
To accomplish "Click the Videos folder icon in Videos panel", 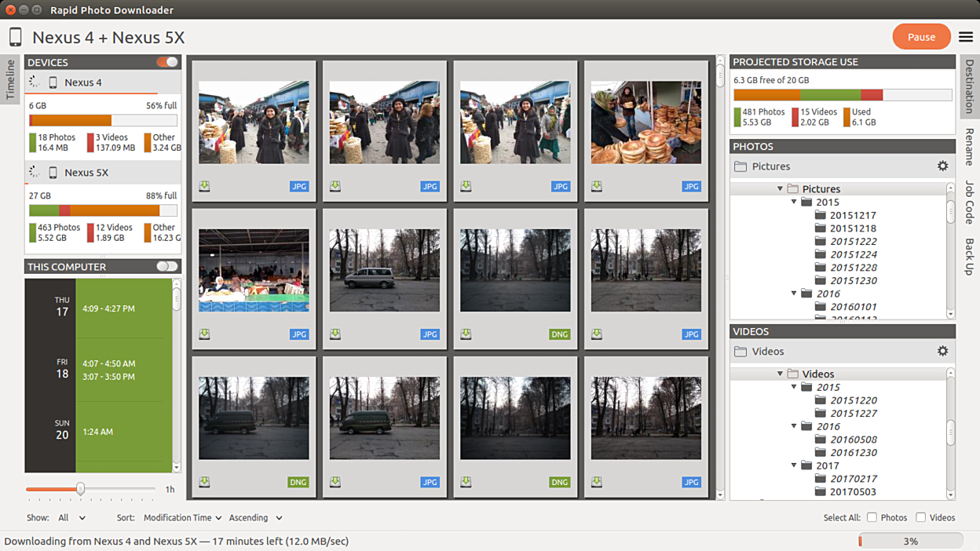I will coord(740,352).
